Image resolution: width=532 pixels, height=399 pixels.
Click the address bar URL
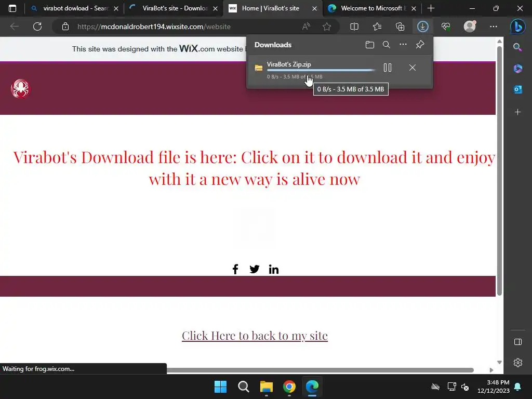pyautogui.click(x=154, y=26)
